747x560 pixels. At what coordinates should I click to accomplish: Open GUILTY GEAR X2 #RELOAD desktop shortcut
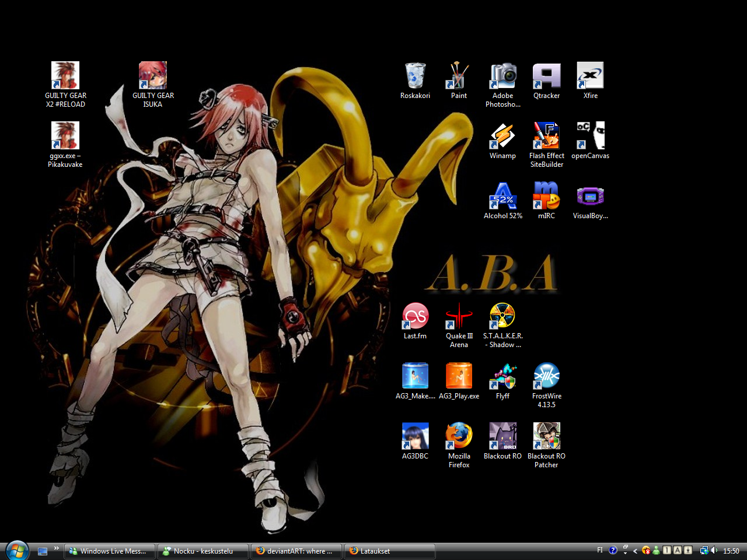(x=65, y=85)
